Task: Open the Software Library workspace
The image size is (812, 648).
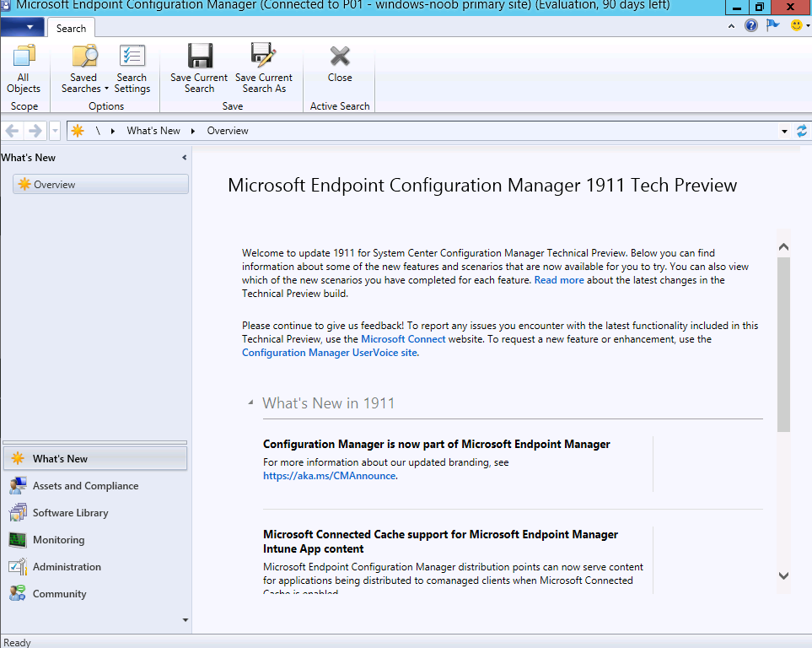Action: [x=95, y=513]
